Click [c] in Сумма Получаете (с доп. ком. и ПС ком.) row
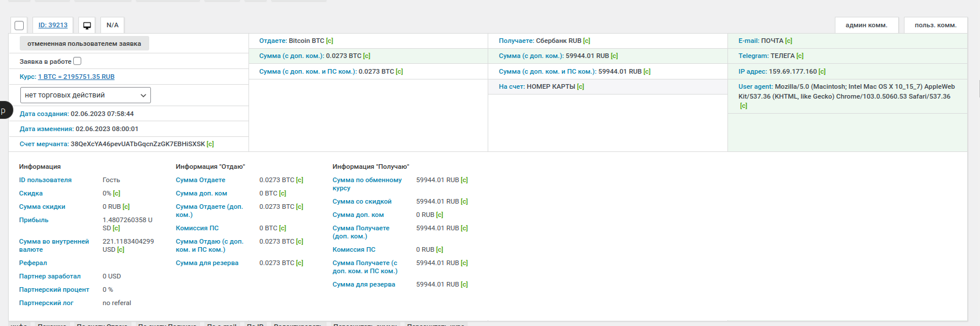The image size is (980, 326). pyautogui.click(x=464, y=263)
